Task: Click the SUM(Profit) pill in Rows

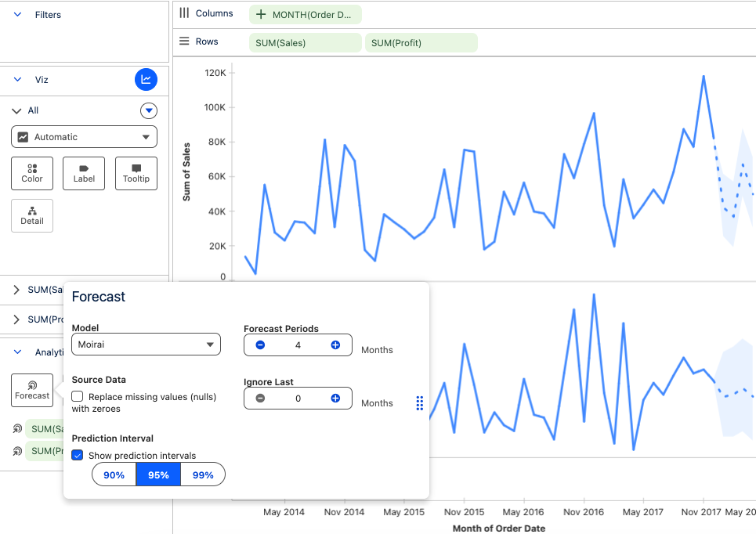Action: [421, 43]
